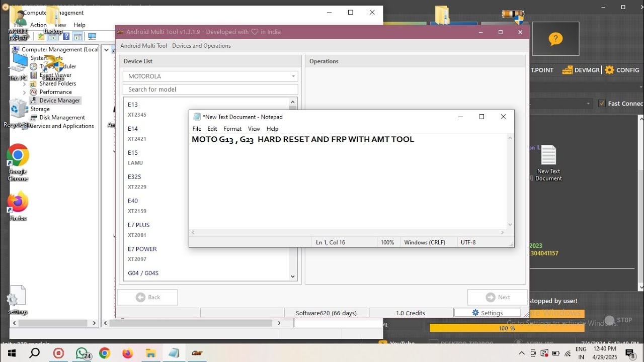Open New Text Document desktop icon

(x=548, y=163)
